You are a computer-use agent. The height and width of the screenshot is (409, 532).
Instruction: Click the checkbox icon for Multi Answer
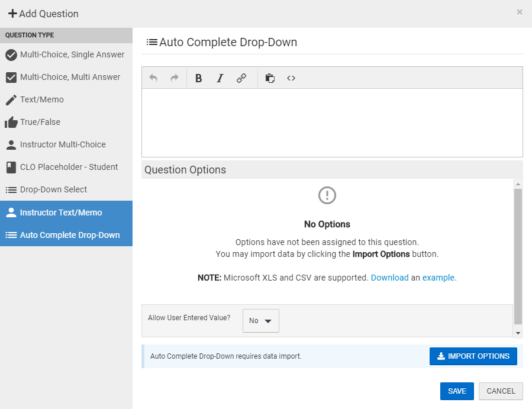[11, 78]
